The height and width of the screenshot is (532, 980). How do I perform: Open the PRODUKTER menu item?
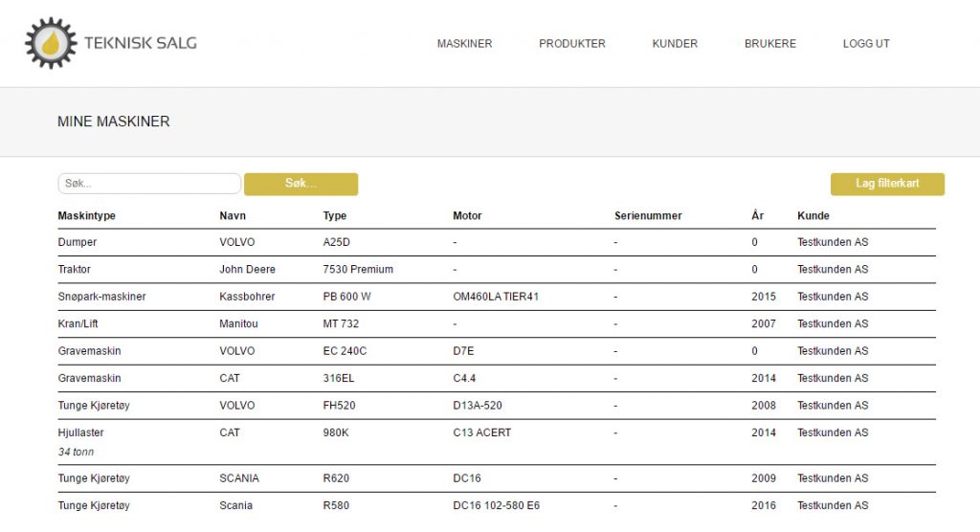[x=572, y=44]
